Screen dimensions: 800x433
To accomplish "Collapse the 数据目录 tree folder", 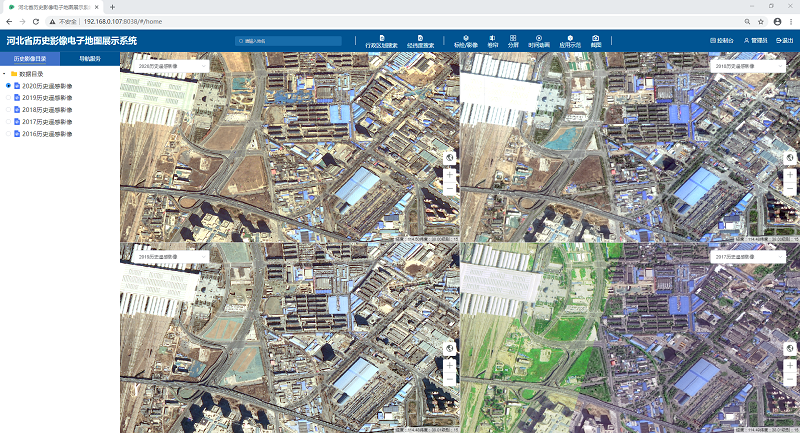I will pos(4,74).
